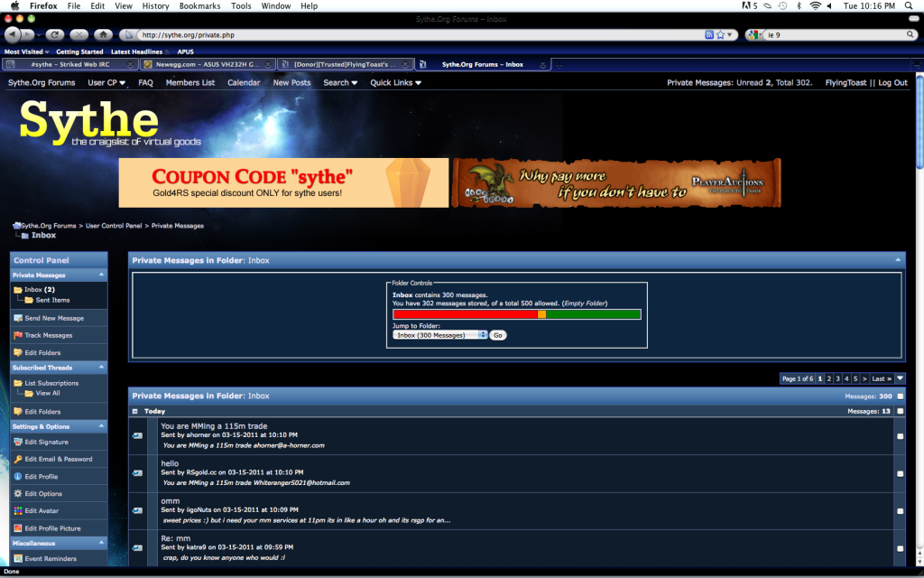Switch to FlyingToast's Donor Trusted tab

346,64
